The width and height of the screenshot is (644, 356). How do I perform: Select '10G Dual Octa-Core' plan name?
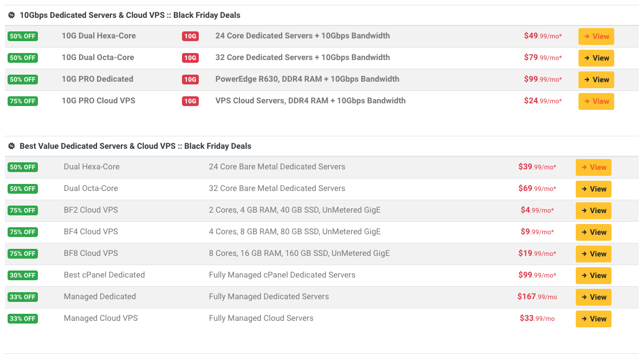pyautogui.click(x=97, y=57)
